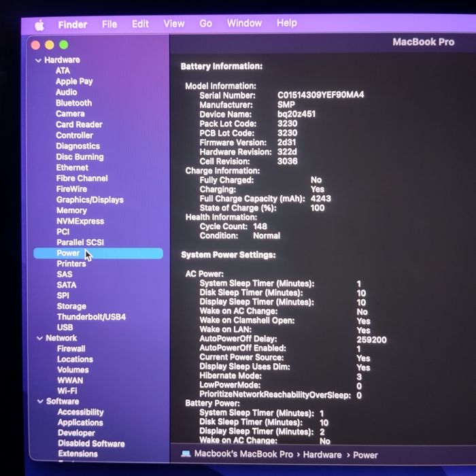This screenshot has height=476, width=476.
Task: Click the Cycle Count value 148
Action: point(260,226)
